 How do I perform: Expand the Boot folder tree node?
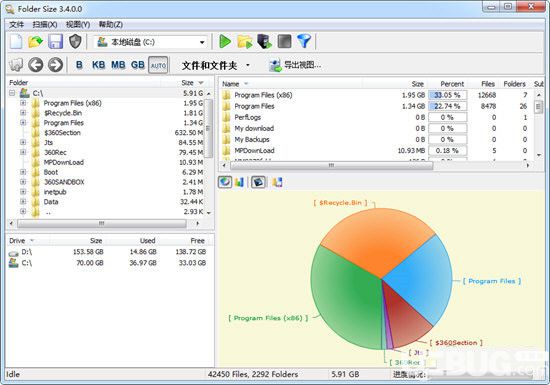(23, 172)
